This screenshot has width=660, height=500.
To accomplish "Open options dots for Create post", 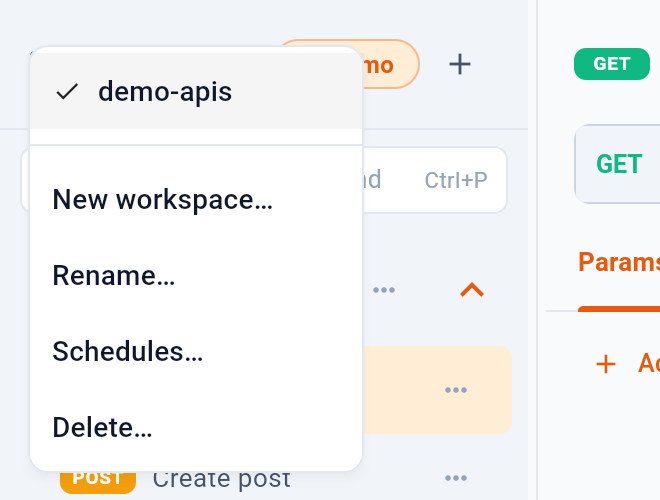I will [x=456, y=478].
